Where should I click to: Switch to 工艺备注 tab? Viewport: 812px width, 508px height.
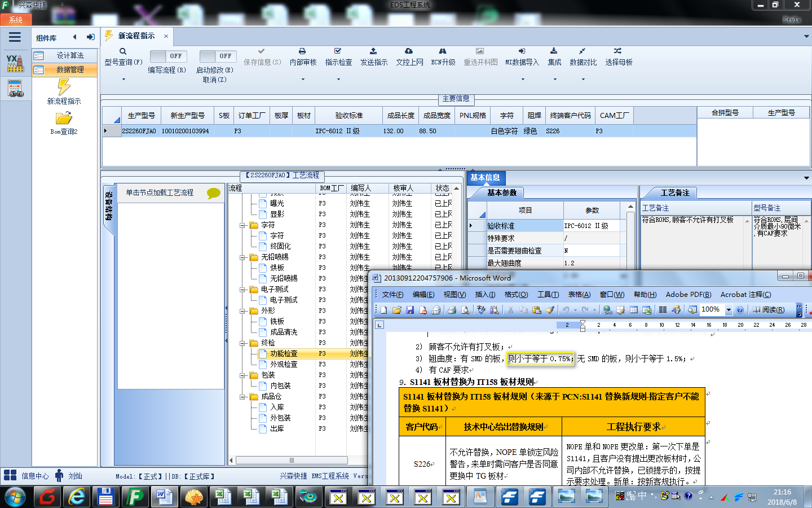(674, 193)
